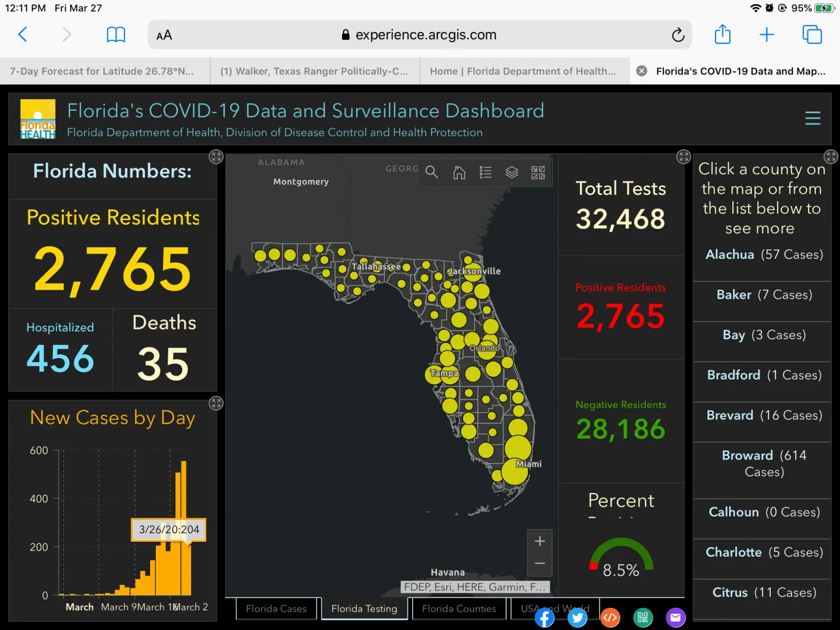Get the embed code for dashboard
840x630 pixels.
[x=610, y=617]
